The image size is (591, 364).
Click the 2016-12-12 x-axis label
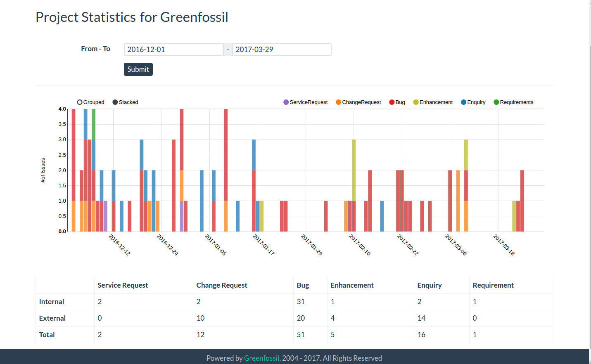click(120, 245)
